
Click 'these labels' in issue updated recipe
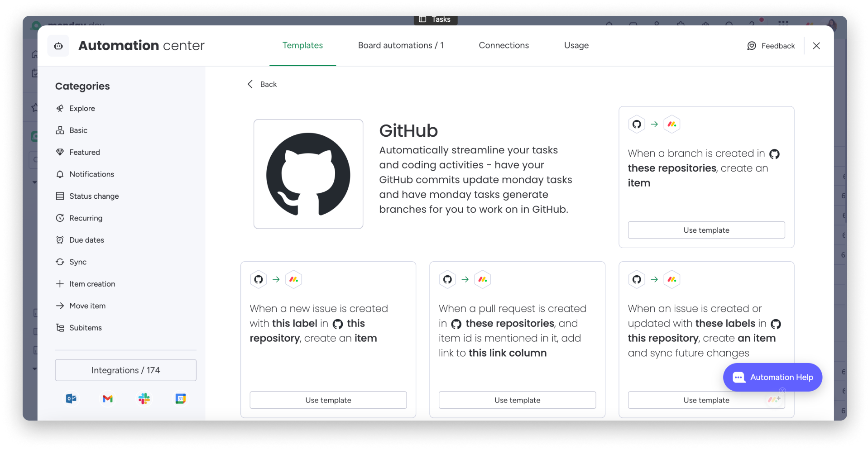click(x=725, y=323)
